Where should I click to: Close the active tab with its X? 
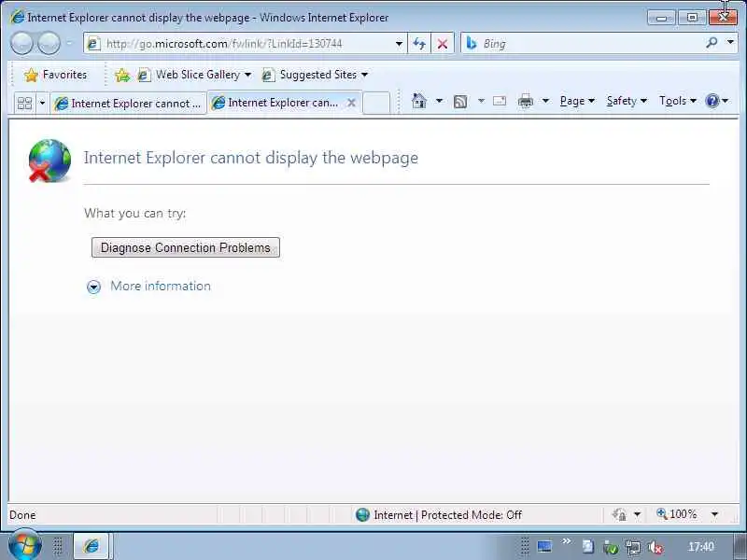click(x=351, y=103)
